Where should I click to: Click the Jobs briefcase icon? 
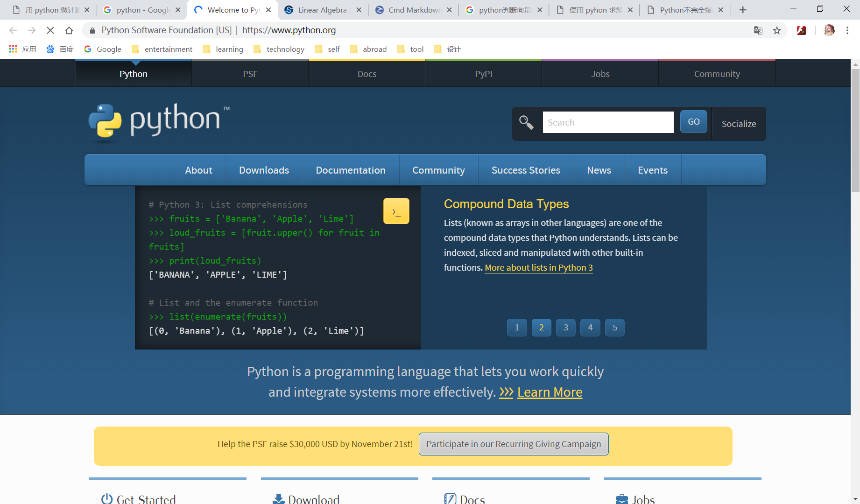621,498
